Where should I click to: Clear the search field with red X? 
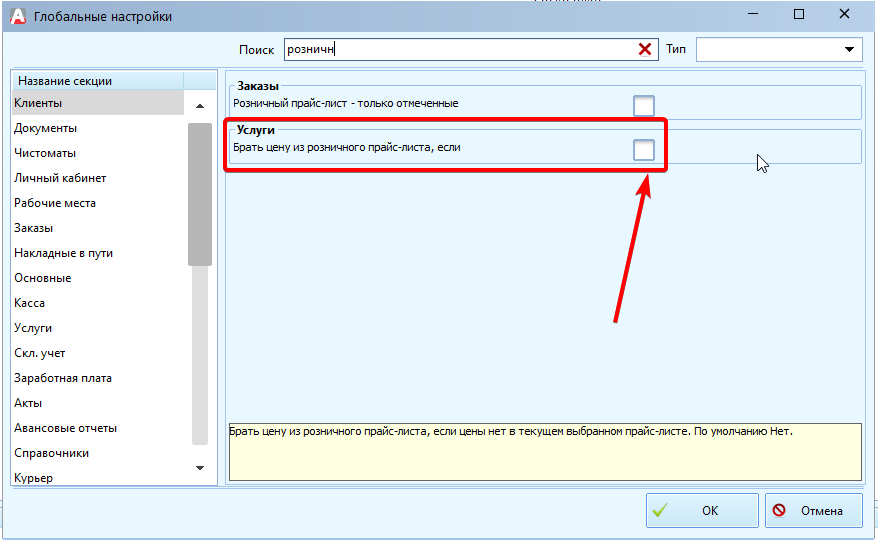tap(645, 49)
